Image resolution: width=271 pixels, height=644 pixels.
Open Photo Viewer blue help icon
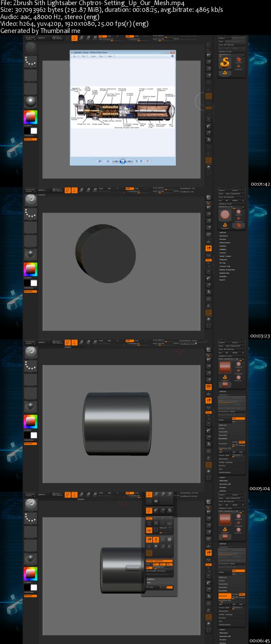pyautogui.click(x=172, y=56)
